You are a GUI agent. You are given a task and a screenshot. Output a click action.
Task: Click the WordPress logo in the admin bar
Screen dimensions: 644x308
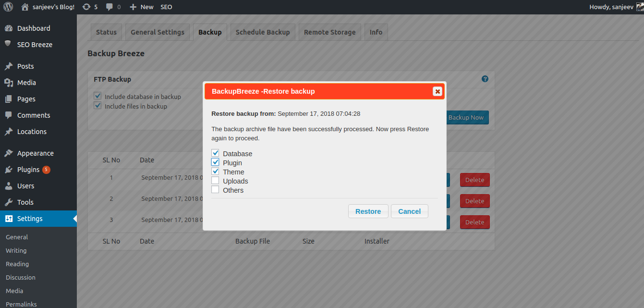8,7
